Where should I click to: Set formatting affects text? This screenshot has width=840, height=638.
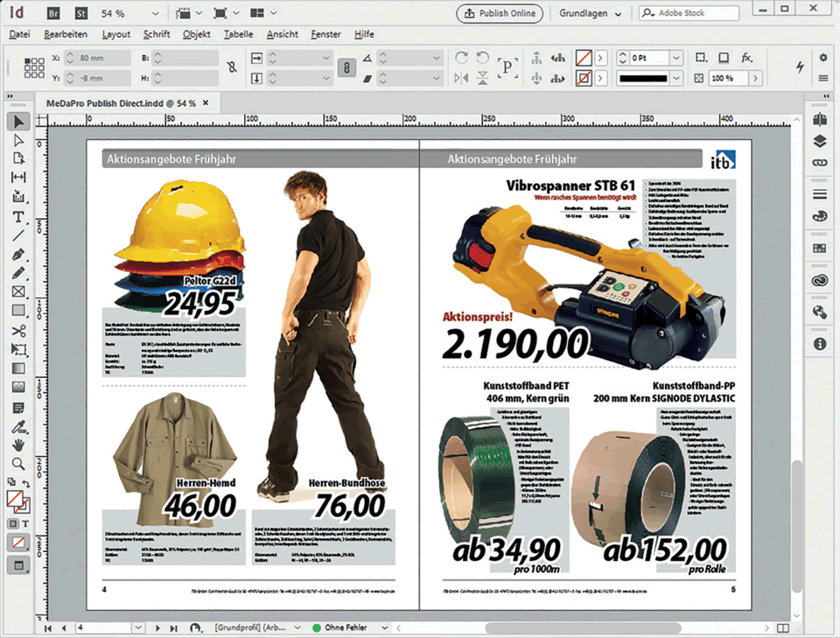[25, 523]
